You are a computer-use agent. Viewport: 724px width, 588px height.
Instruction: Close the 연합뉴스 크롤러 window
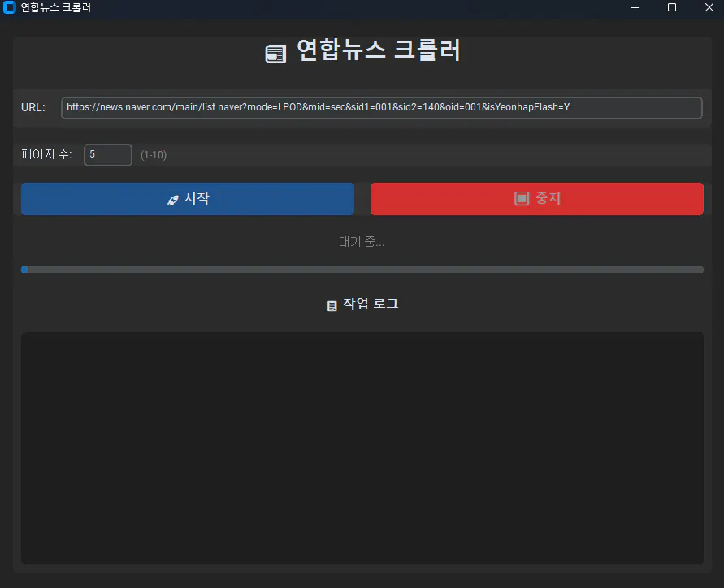[x=709, y=7]
